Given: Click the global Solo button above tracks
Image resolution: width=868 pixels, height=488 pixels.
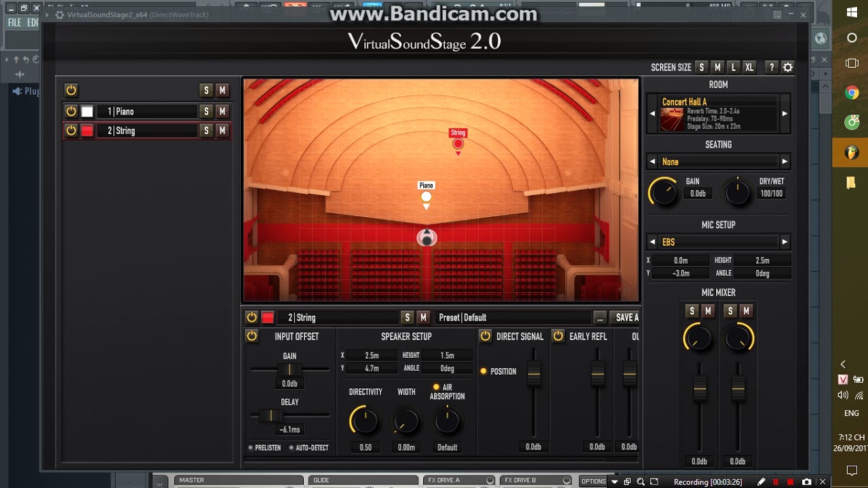Looking at the screenshot, I should (x=206, y=90).
